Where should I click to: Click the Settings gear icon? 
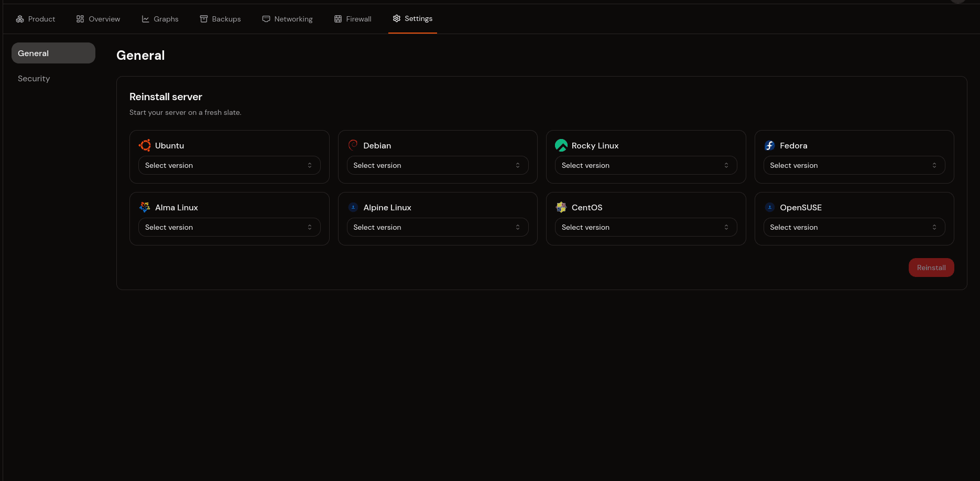(397, 18)
